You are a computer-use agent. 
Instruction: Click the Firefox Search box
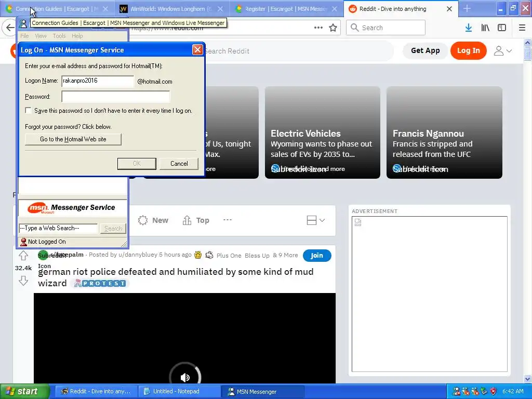pos(385,28)
